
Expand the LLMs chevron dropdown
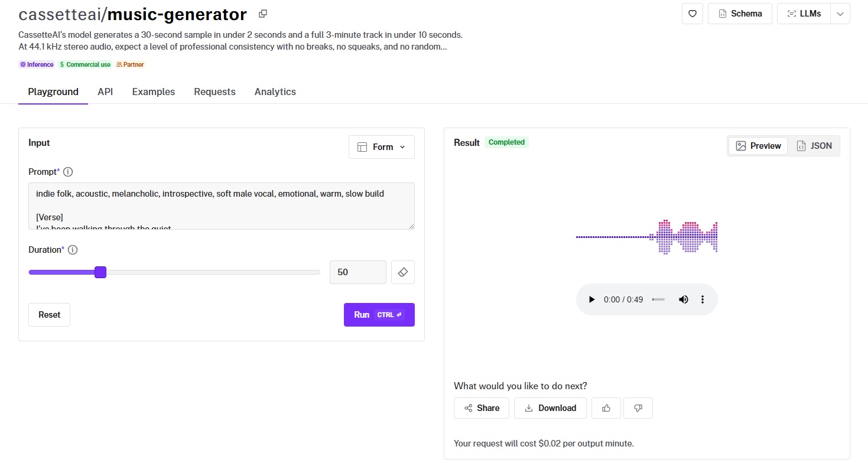840,14
